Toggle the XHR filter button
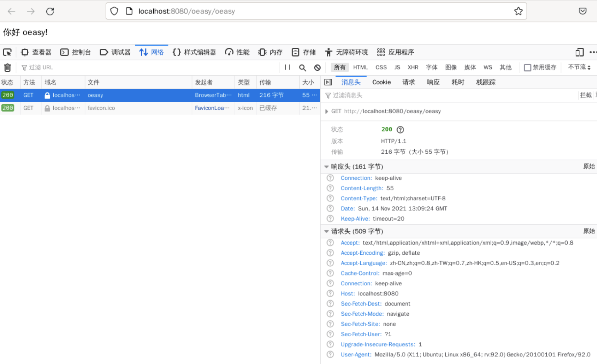 413,67
